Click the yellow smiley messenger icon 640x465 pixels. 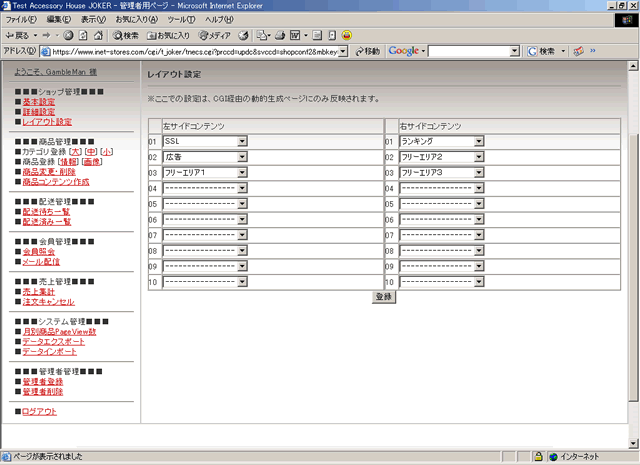coord(346,35)
